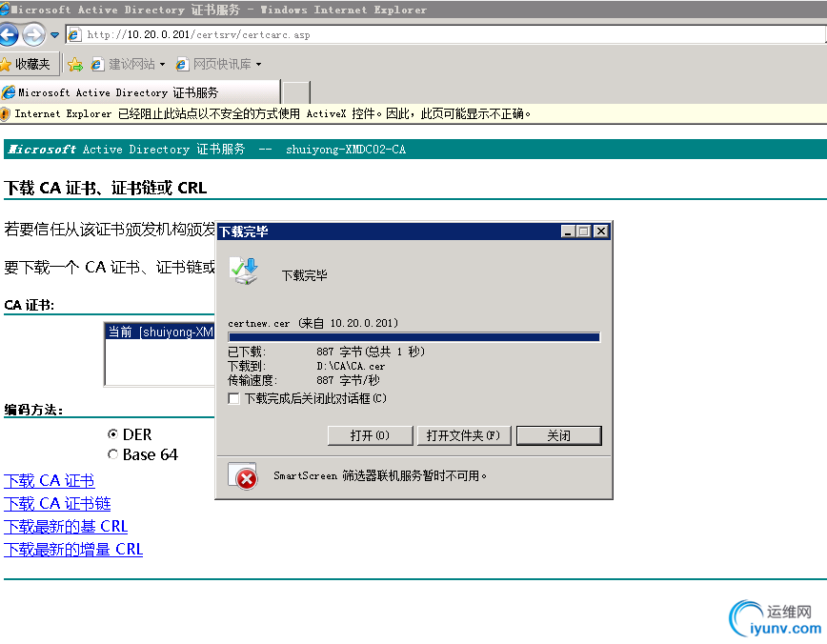Click the 网页快讯库 icon
This screenshot has width=827, height=644.
pos(181,65)
